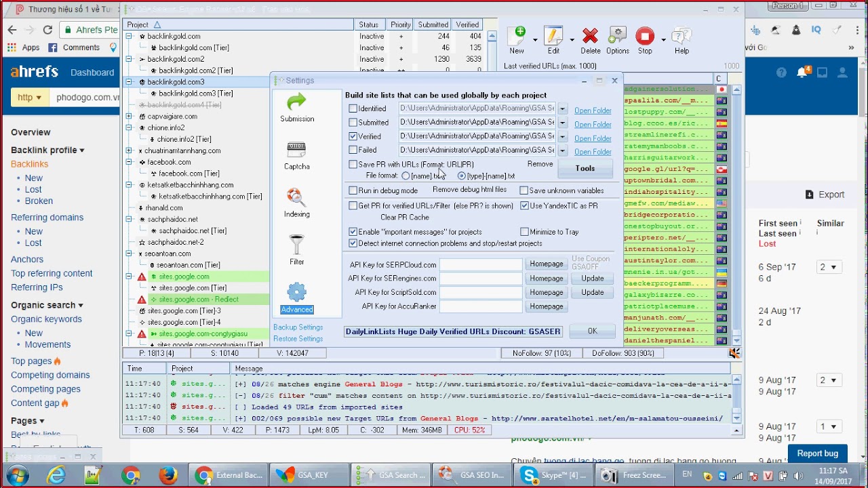Toggle Use YandexTIC as PR checkbox
Screen dimensions: 868x488
[x=525, y=205]
